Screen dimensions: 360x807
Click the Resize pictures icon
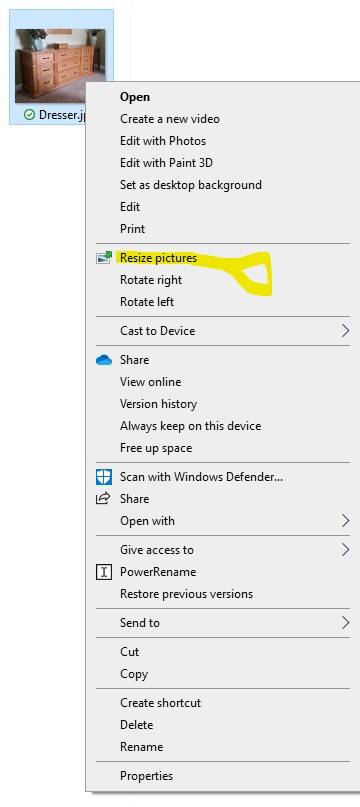click(104, 257)
